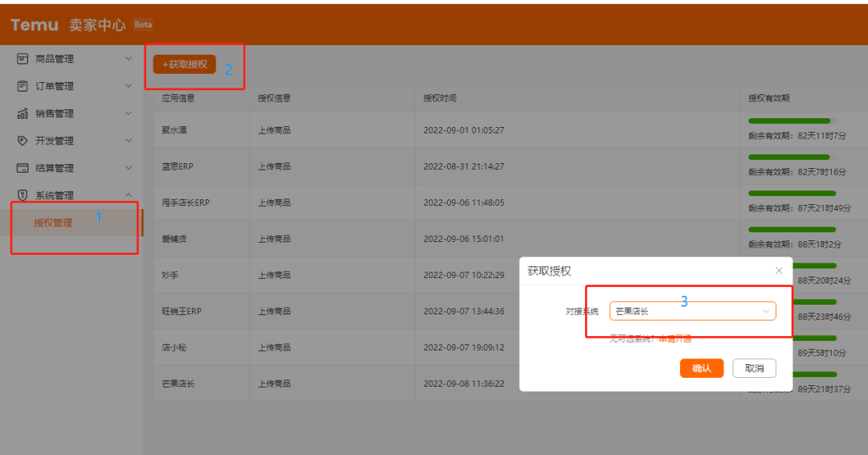Select the 爱铺货 row name

pos(174,239)
